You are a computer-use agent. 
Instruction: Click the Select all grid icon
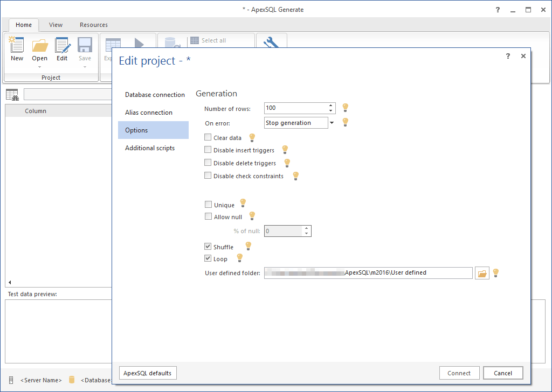[194, 40]
